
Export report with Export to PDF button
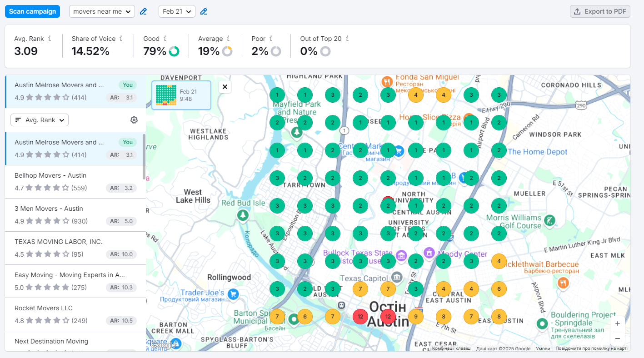click(600, 11)
